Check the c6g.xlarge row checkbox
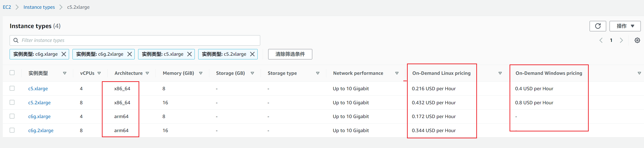644x148 pixels. pyautogui.click(x=12, y=116)
